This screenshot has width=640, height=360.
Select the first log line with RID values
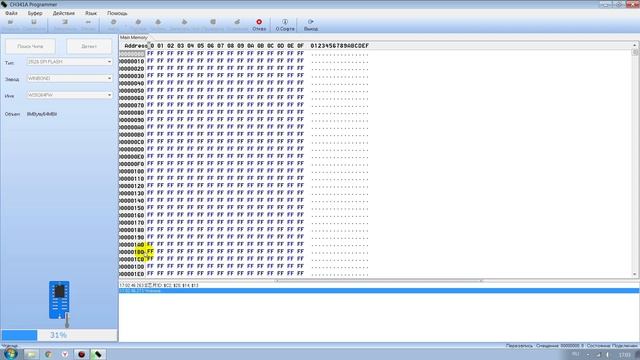(159, 285)
